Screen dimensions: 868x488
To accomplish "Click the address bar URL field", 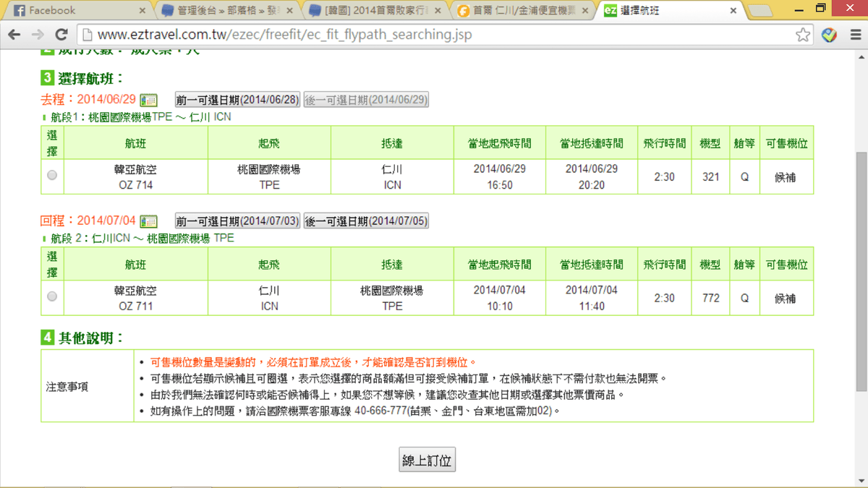I will point(434,35).
